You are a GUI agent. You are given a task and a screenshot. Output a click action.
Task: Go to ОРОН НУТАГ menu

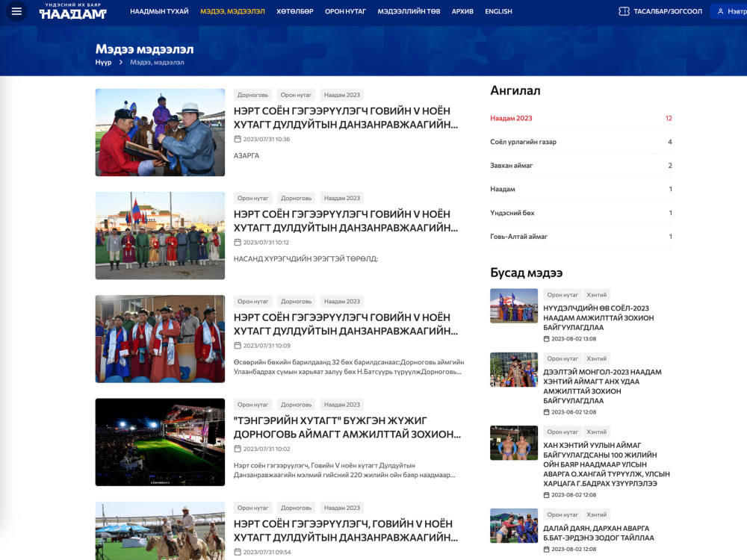click(345, 11)
